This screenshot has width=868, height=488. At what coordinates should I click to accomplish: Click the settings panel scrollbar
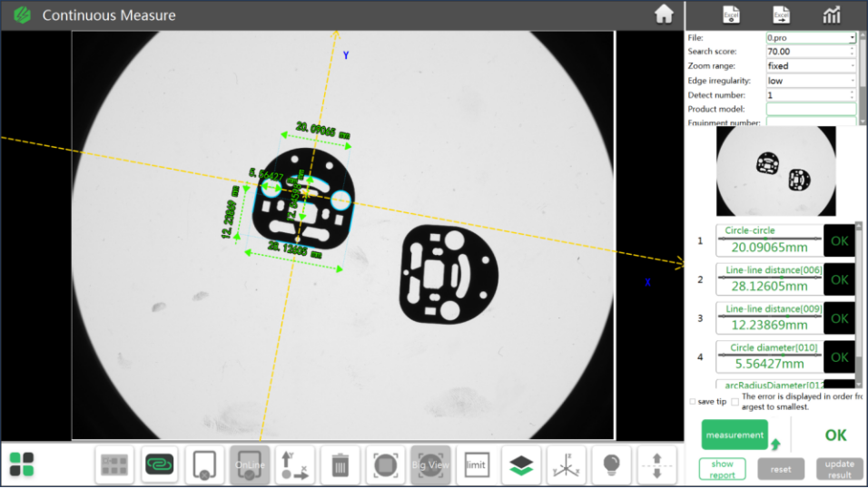coord(863,77)
